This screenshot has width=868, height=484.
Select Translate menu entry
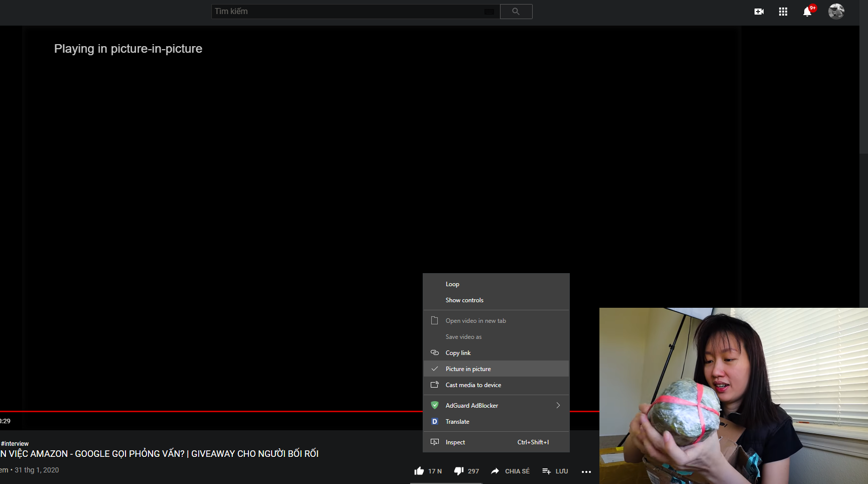(496, 421)
